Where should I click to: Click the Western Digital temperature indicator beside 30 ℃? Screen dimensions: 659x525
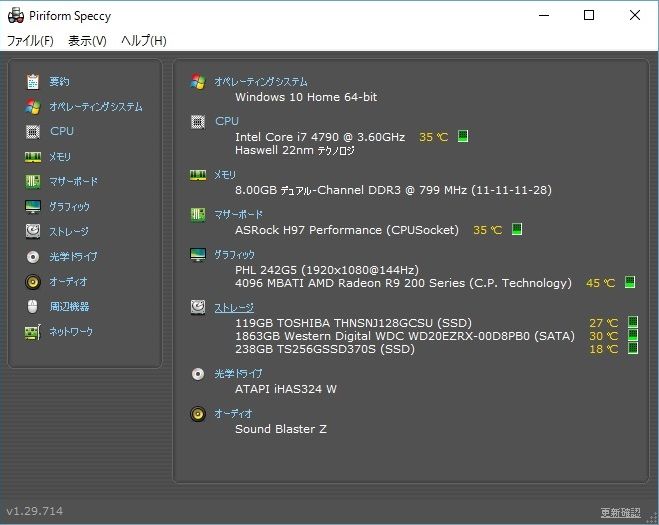(x=633, y=335)
